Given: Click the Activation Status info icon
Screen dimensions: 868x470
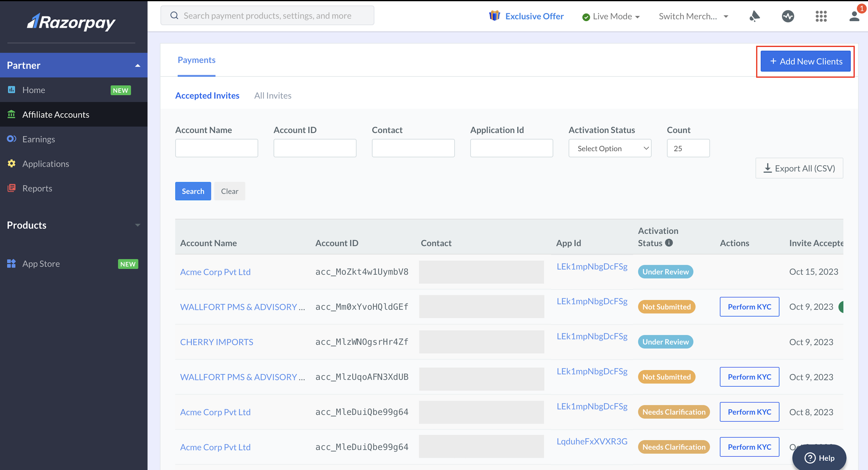Looking at the screenshot, I should tap(669, 243).
